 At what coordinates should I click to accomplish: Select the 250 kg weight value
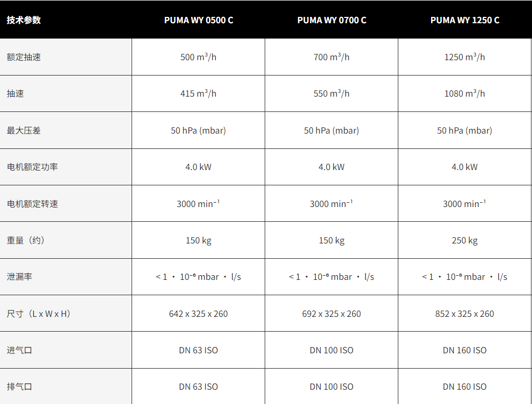[464, 240]
